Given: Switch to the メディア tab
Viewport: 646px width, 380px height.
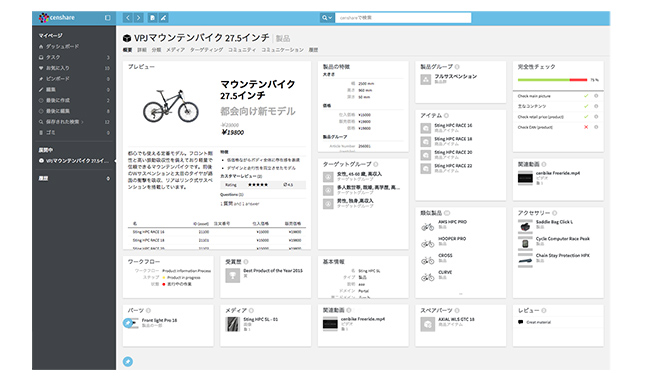Looking at the screenshot, I should tap(175, 50).
